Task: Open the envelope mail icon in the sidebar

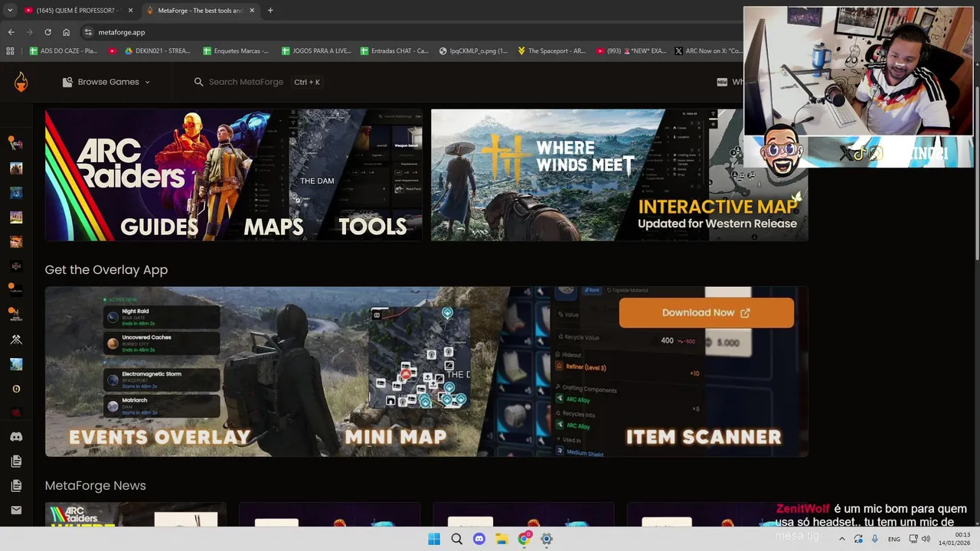Action: click(x=16, y=510)
